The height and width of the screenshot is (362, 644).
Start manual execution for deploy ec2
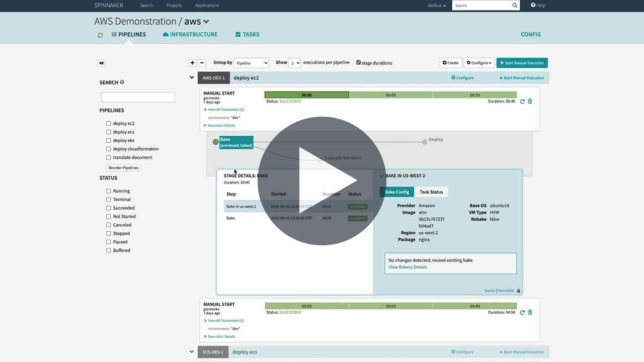(522, 78)
